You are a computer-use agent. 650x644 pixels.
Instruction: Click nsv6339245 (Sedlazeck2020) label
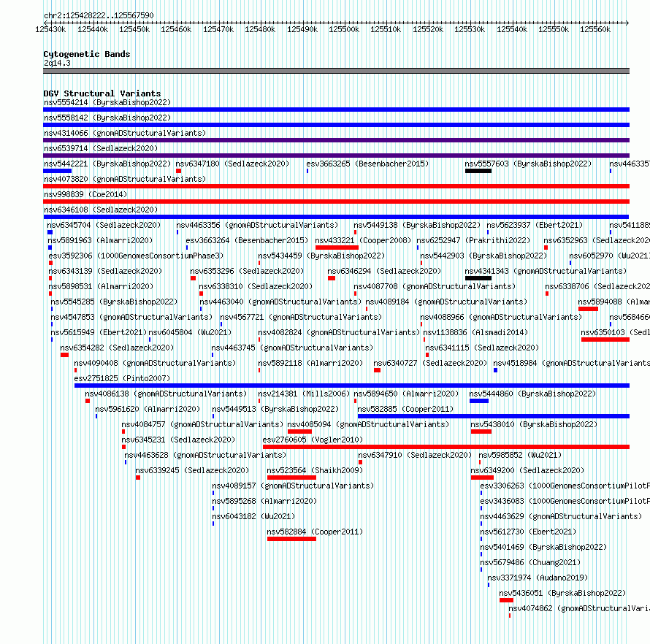pos(192,470)
